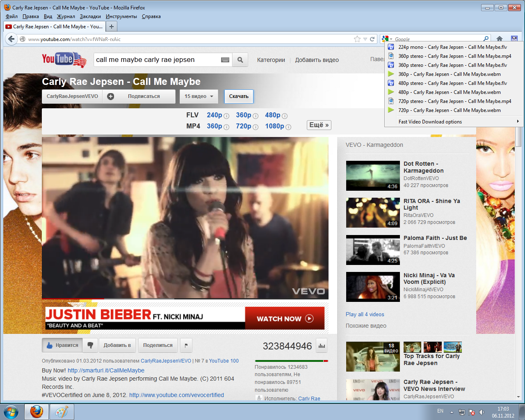The width and height of the screenshot is (525, 420).
Task: Click info icon next to FLV 360p
Action: point(256,116)
